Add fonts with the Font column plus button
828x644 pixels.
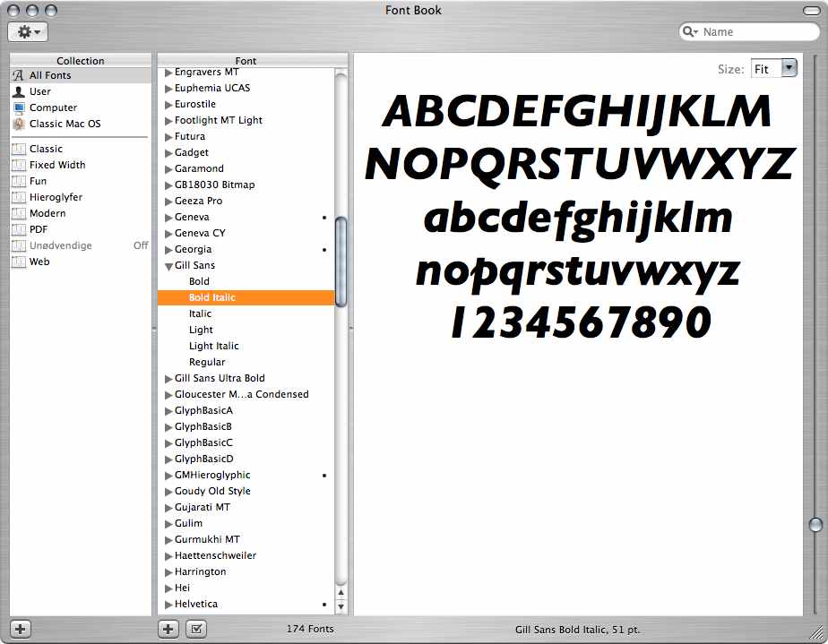tap(168, 629)
